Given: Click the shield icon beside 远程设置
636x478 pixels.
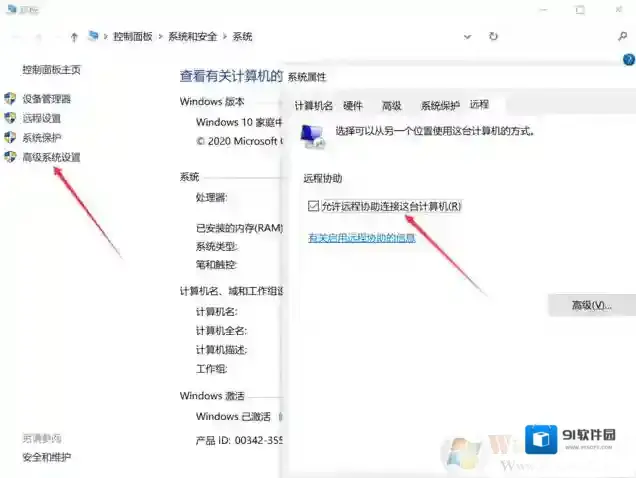Looking at the screenshot, I should click(10, 118).
